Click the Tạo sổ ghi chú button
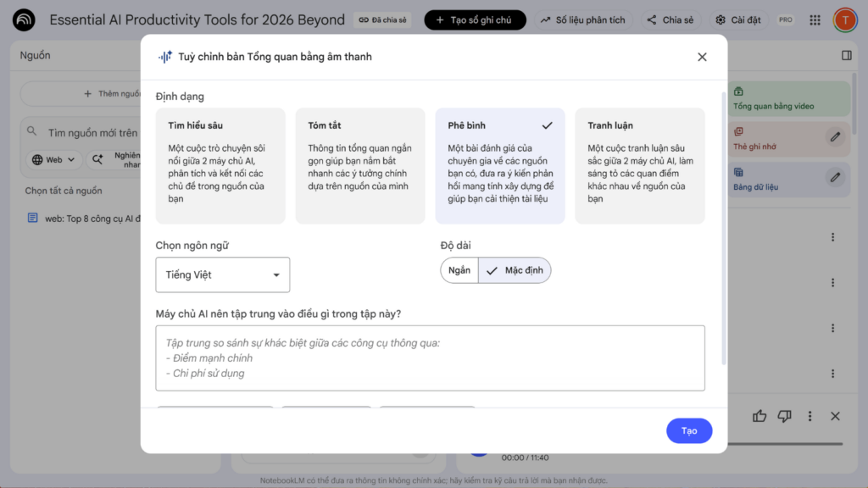The width and height of the screenshot is (868, 488). click(475, 19)
